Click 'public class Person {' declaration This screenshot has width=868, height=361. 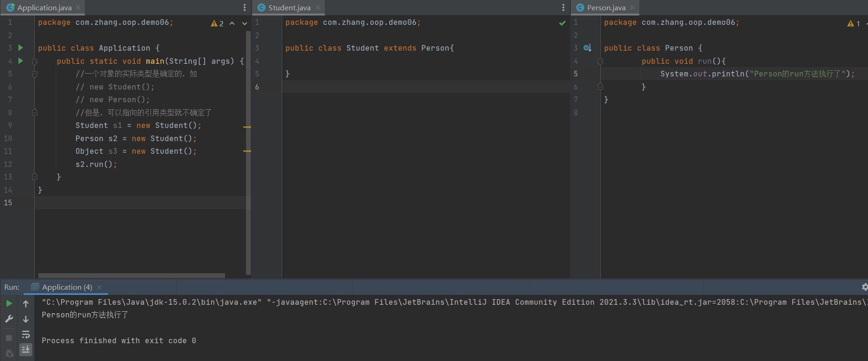[x=653, y=48]
